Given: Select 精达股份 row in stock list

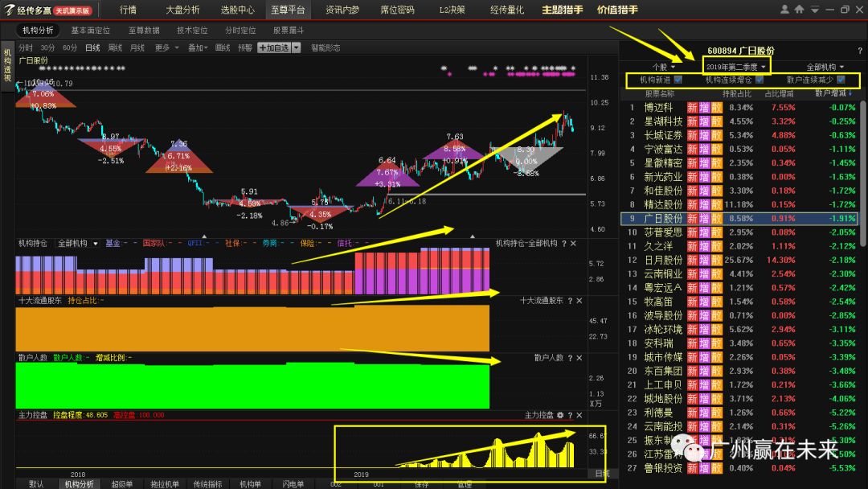Looking at the screenshot, I should tap(740, 205).
